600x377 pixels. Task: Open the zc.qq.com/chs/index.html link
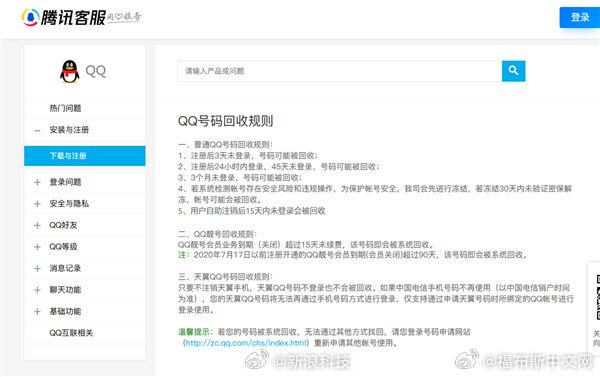[246, 343]
